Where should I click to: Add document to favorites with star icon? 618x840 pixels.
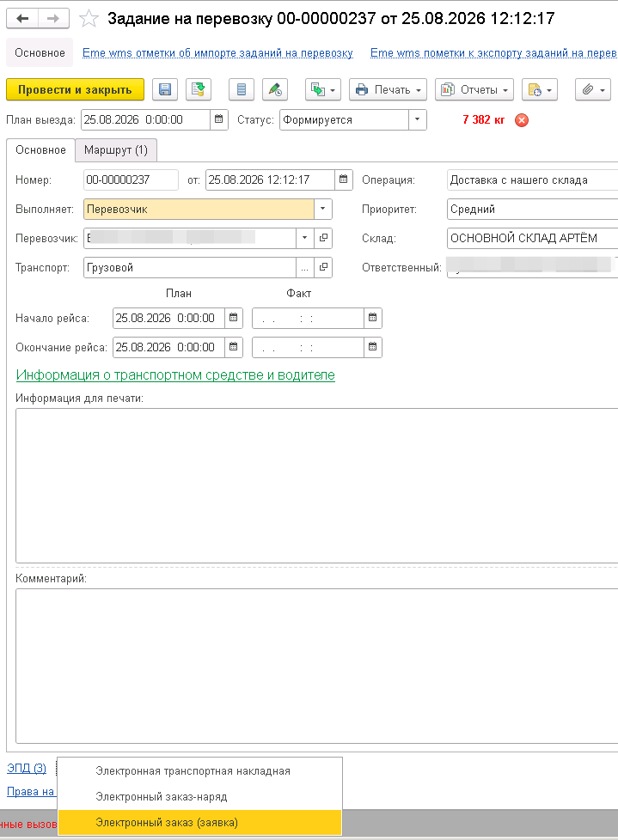click(x=89, y=19)
